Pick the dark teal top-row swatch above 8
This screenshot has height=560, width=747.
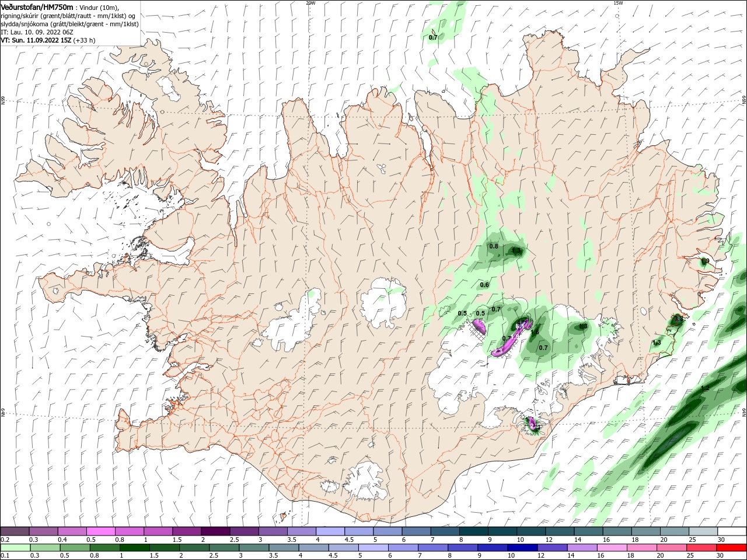coord(473,531)
